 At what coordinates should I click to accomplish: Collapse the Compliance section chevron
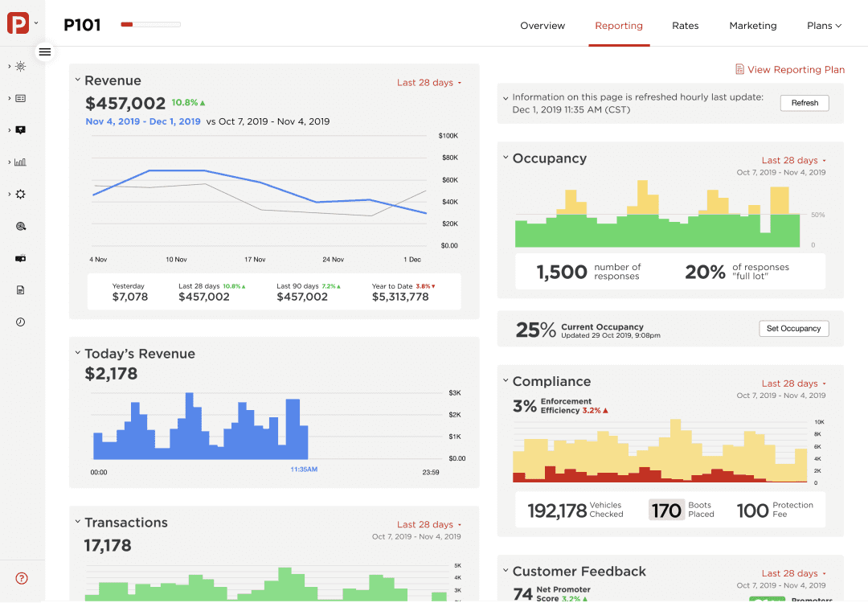click(505, 381)
